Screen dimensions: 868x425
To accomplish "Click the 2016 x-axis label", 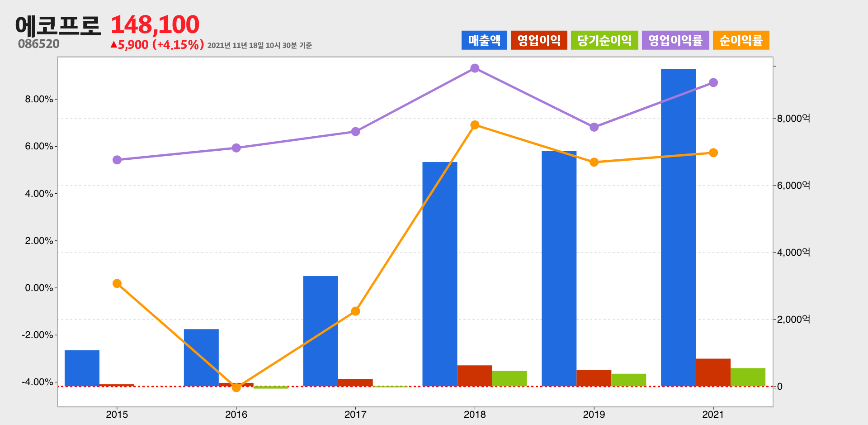I will point(236,414).
